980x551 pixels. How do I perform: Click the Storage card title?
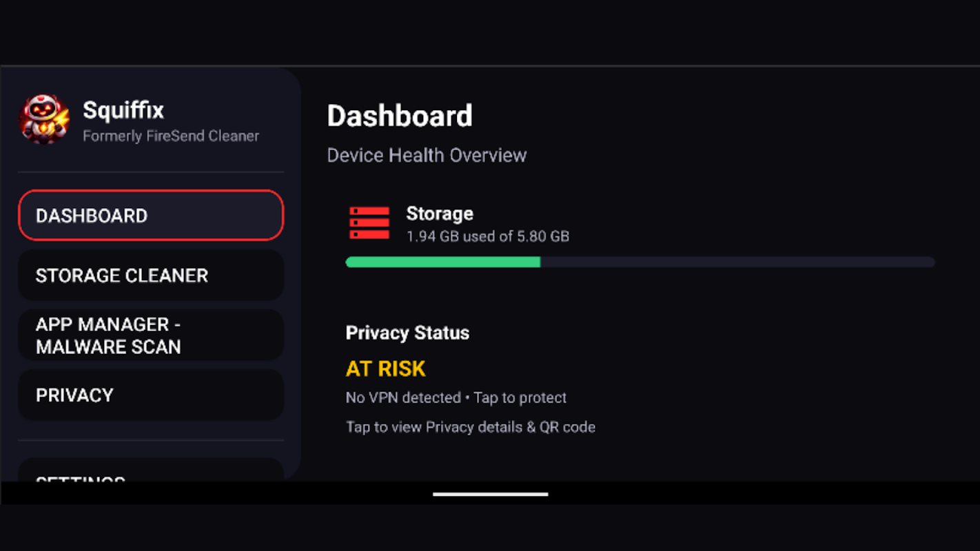[440, 214]
